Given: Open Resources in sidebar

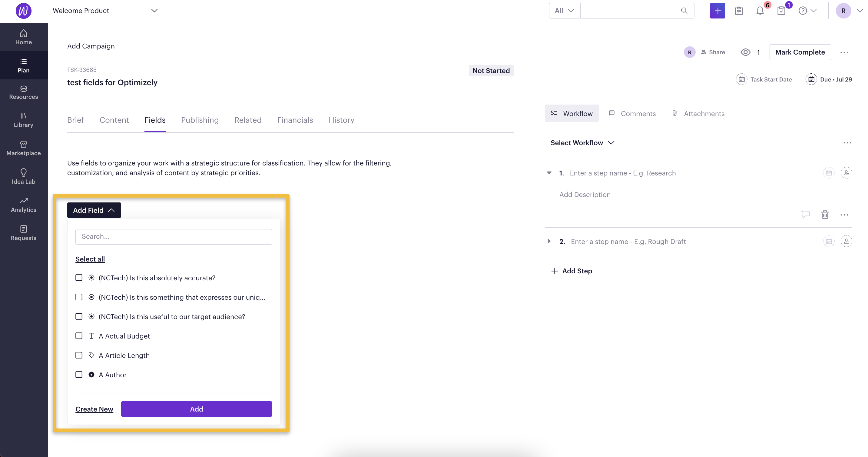Looking at the screenshot, I should point(24,92).
